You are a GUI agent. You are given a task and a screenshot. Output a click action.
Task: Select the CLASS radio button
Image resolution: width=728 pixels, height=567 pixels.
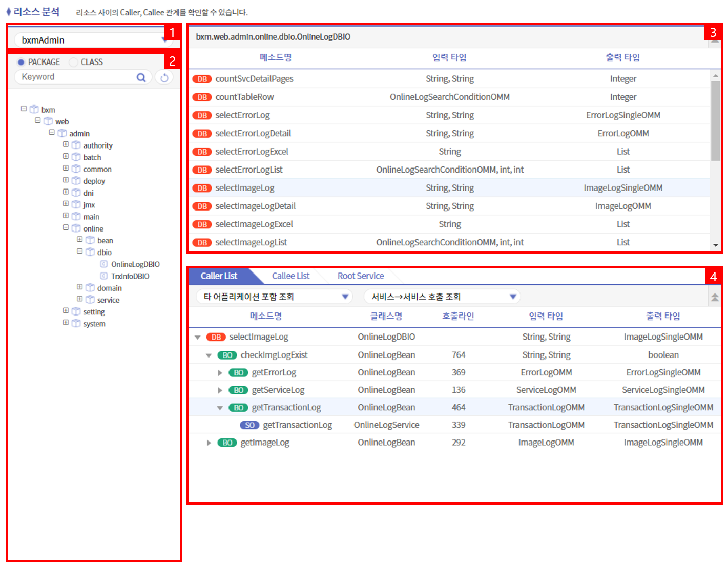(x=73, y=62)
